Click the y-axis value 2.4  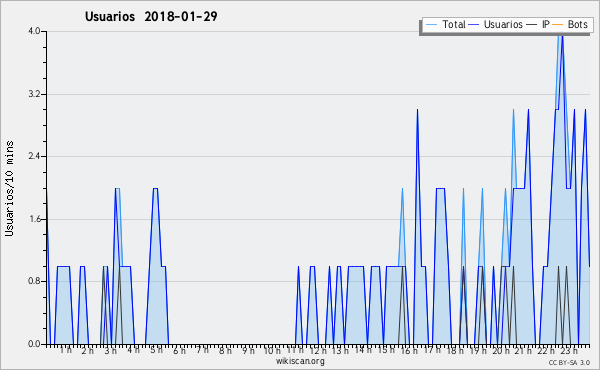pos(34,156)
